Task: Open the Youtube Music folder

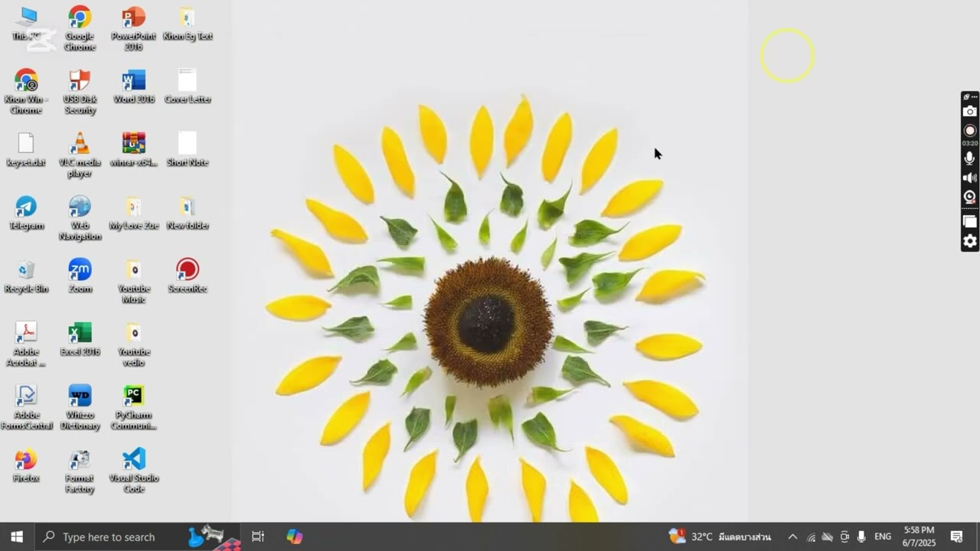Action: (133, 282)
